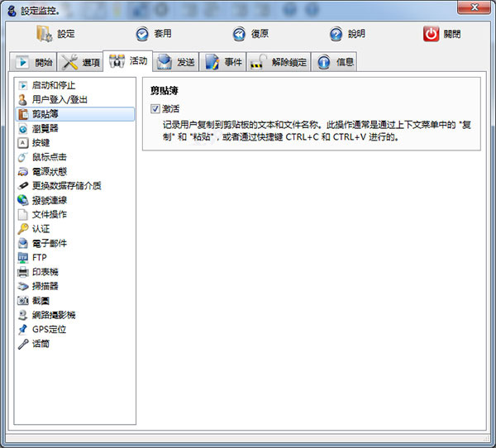Apply changes with the 套用 button
The width and height of the screenshot is (496, 448).
click(x=163, y=34)
